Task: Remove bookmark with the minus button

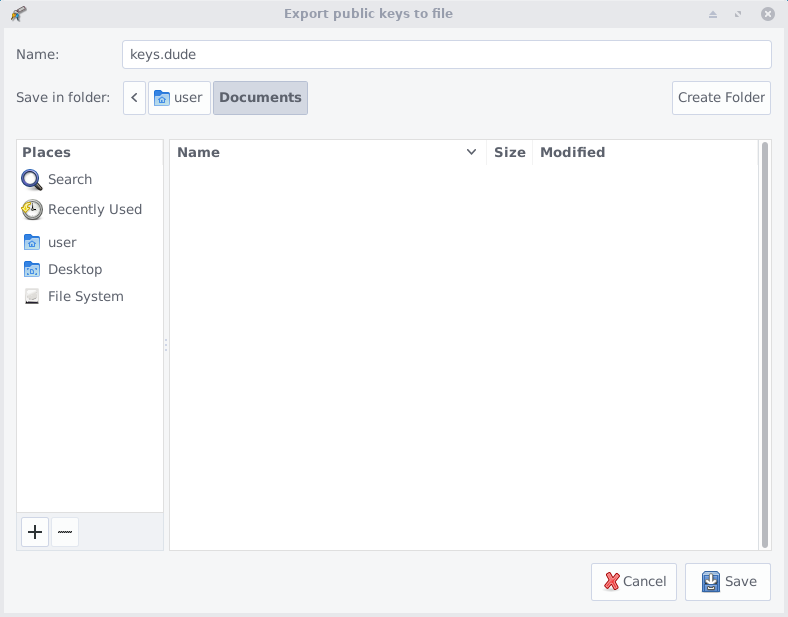Action: pos(65,532)
